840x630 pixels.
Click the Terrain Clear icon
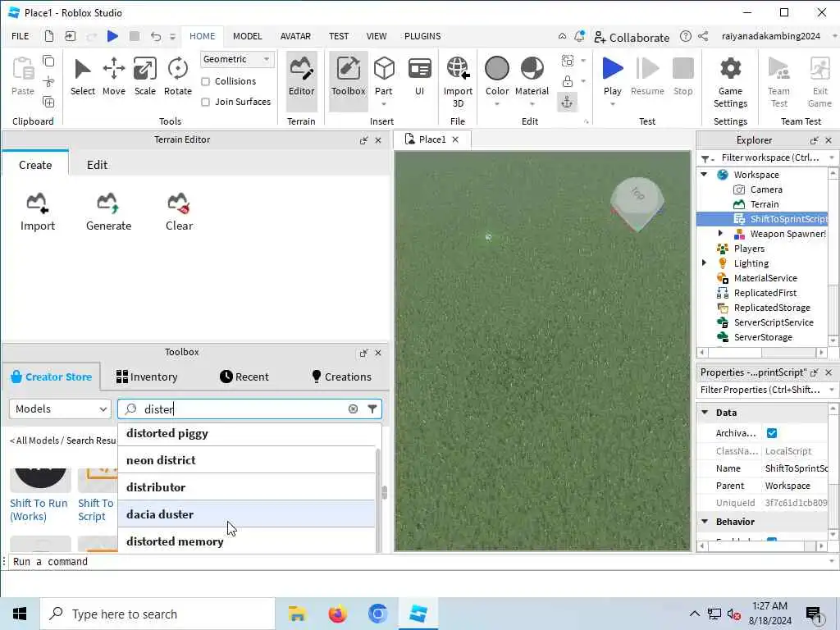click(x=179, y=212)
